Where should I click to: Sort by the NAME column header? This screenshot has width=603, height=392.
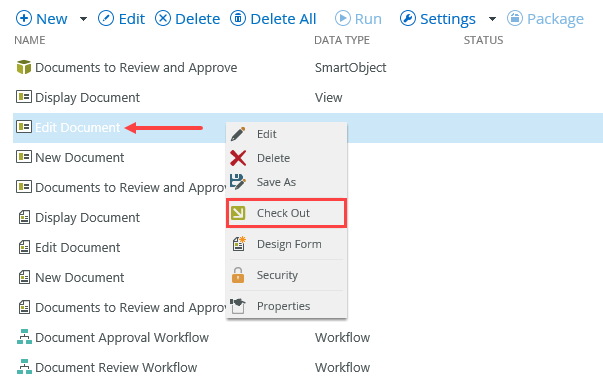pyautogui.click(x=30, y=40)
